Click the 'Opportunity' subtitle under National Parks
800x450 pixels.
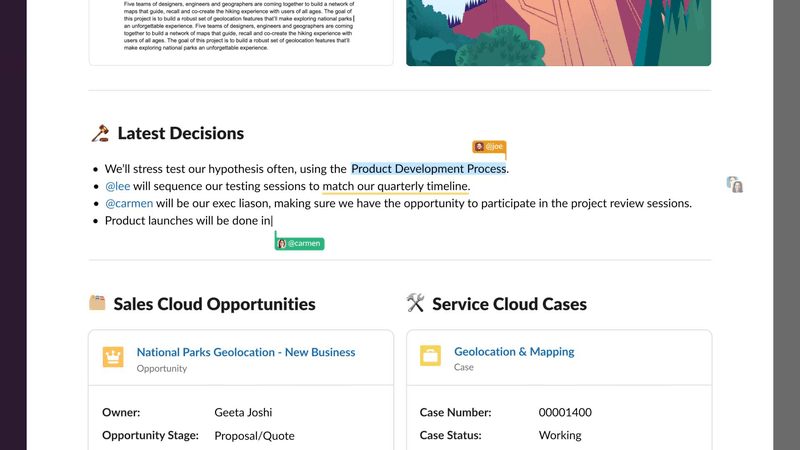click(x=162, y=368)
